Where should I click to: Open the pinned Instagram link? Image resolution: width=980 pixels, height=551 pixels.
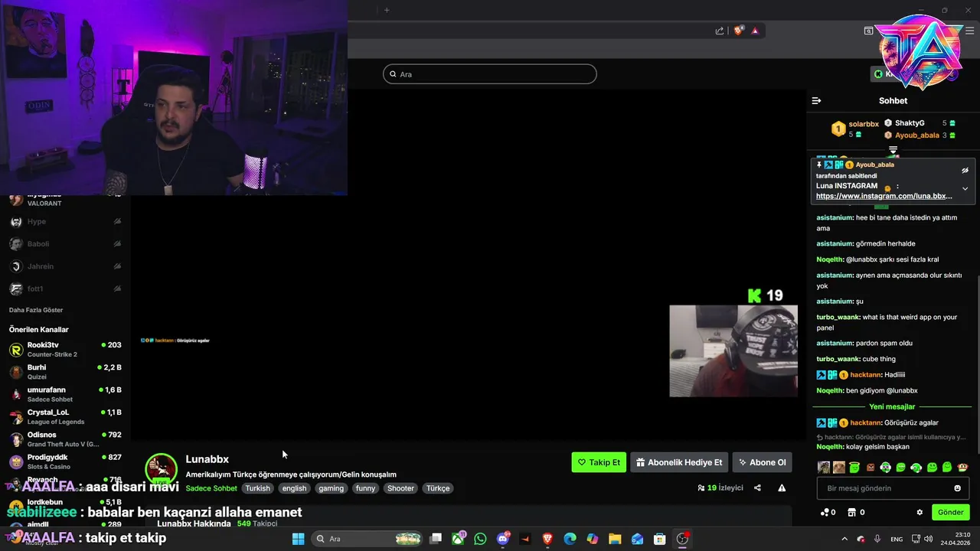(884, 196)
